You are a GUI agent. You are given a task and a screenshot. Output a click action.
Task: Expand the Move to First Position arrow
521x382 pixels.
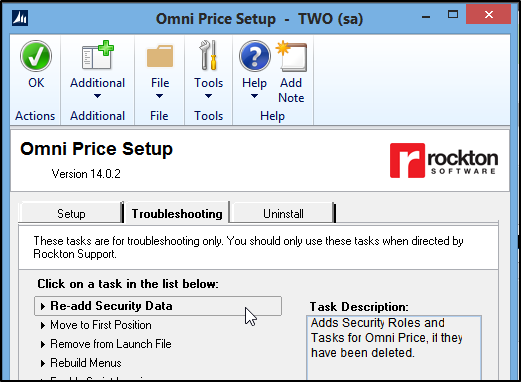tap(43, 325)
